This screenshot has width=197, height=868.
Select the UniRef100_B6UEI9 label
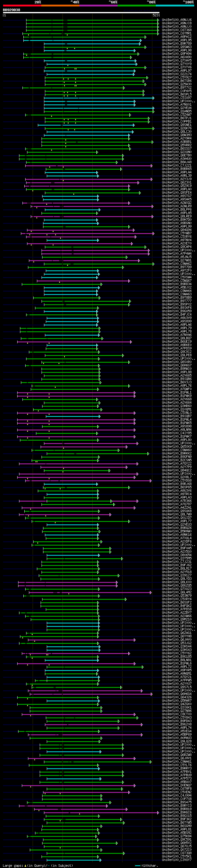[x=177, y=342]
